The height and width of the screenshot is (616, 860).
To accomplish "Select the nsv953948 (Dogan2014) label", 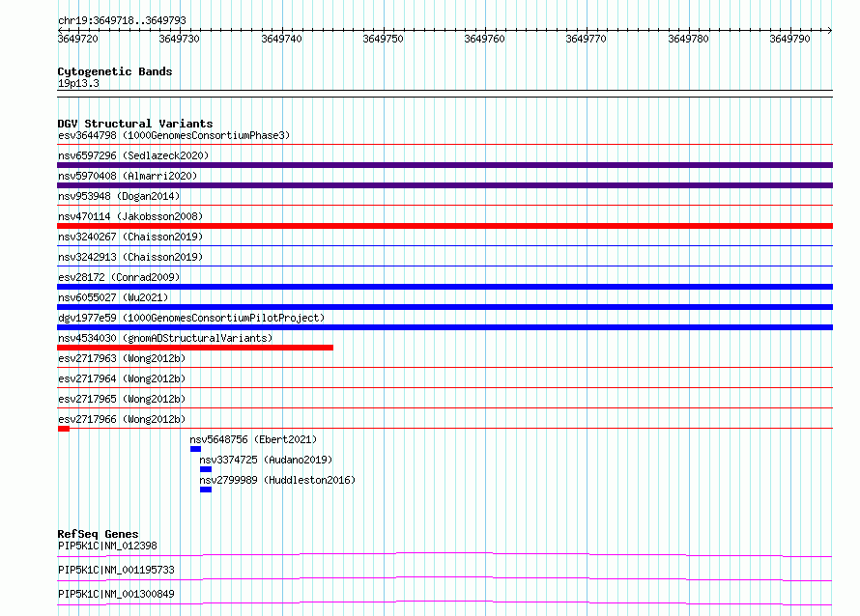I will coord(119,196).
